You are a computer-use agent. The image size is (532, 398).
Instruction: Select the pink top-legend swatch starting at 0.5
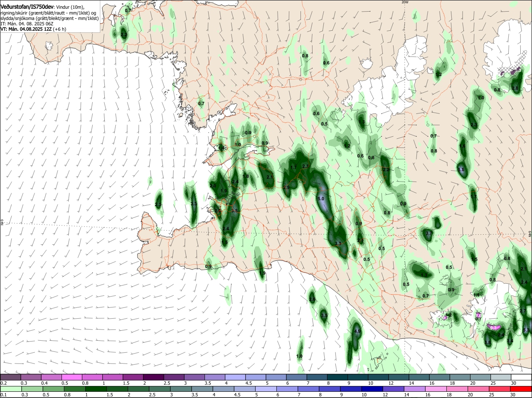point(71,377)
